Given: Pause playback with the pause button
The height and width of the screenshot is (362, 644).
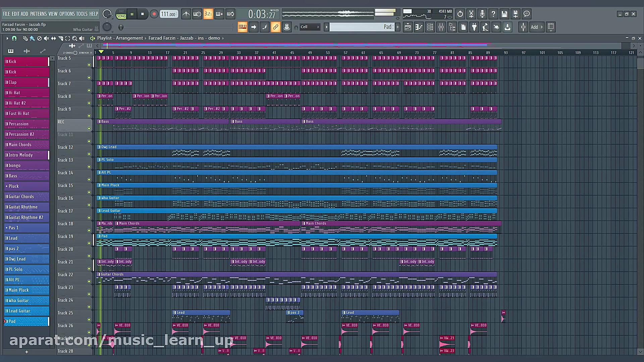Looking at the screenshot, I should 132,14.
